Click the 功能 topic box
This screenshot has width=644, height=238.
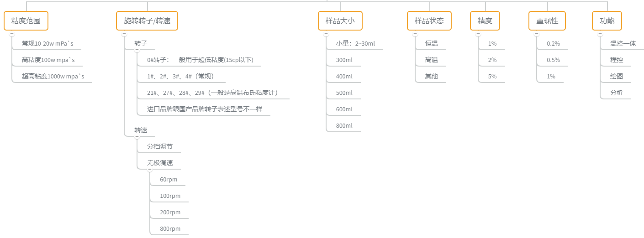(x=607, y=21)
